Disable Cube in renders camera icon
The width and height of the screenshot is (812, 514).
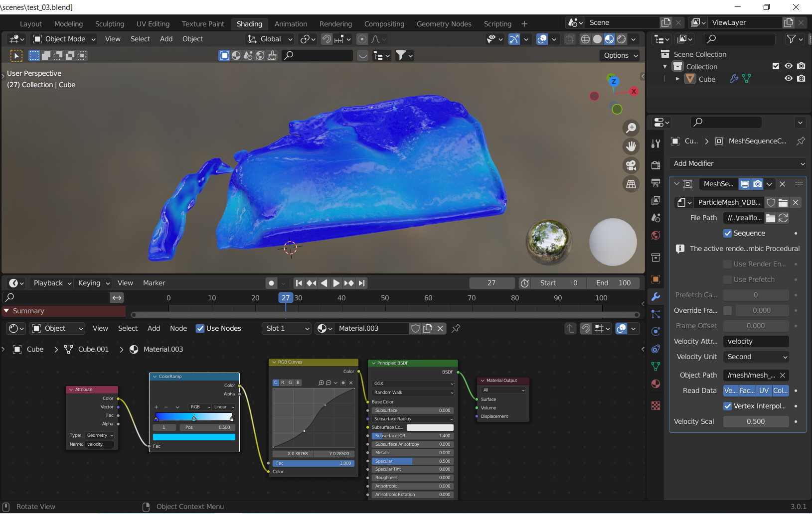click(x=801, y=78)
